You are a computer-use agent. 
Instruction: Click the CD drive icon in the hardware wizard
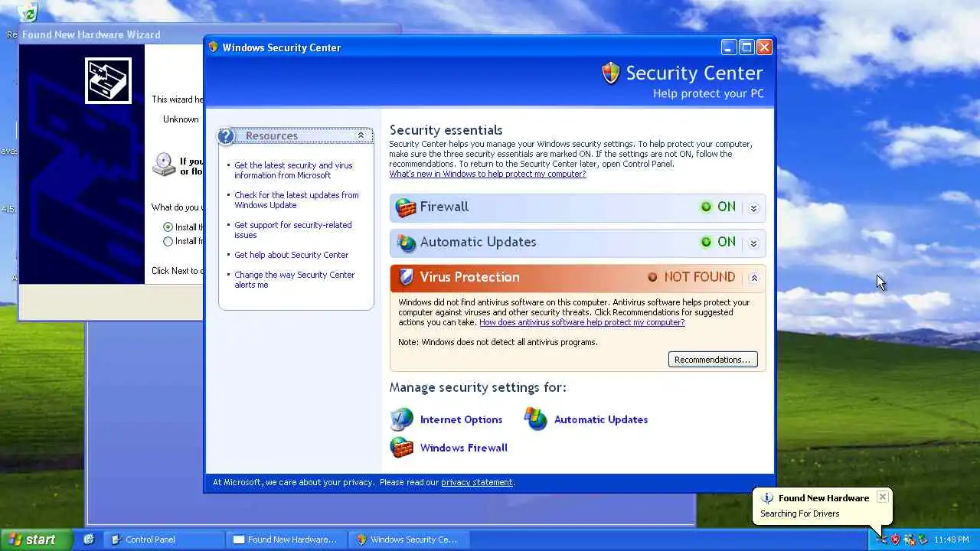point(164,164)
